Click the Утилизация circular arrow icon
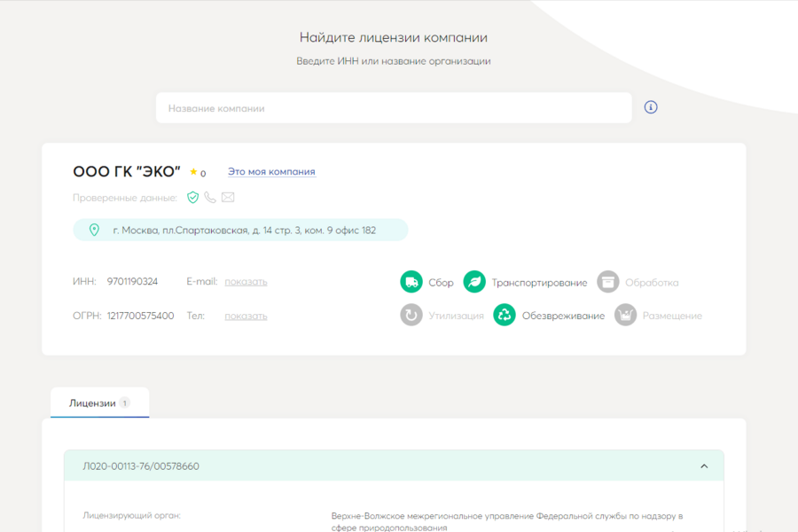This screenshot has width=798, height=532. [411, 315]
